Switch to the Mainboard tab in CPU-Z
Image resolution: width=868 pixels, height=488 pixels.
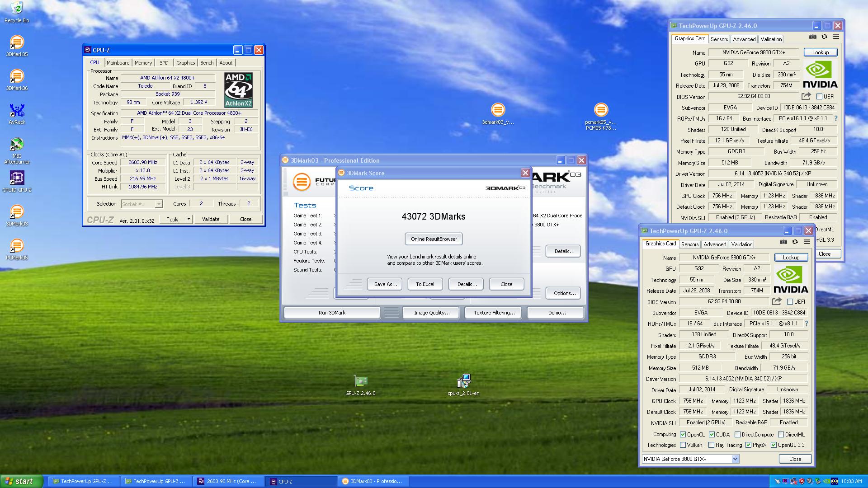point(118,63)
